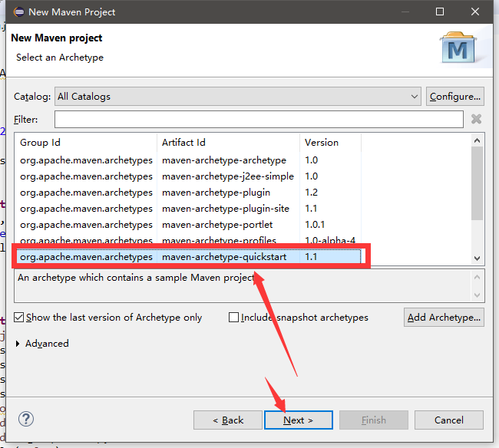Select maven-archetype-plugin version 1.2 row
Viewport: 499px width, 448px height.
coord(188,193)
